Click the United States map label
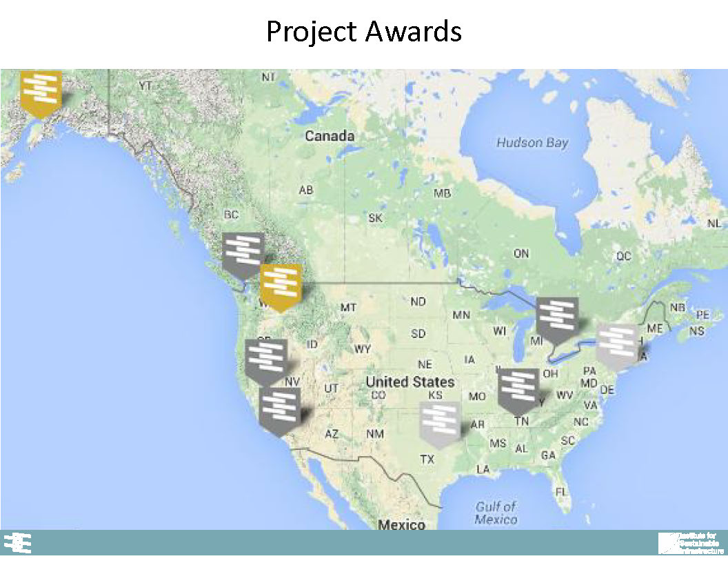This screenshot has height=563, width=728. point(410,382)
